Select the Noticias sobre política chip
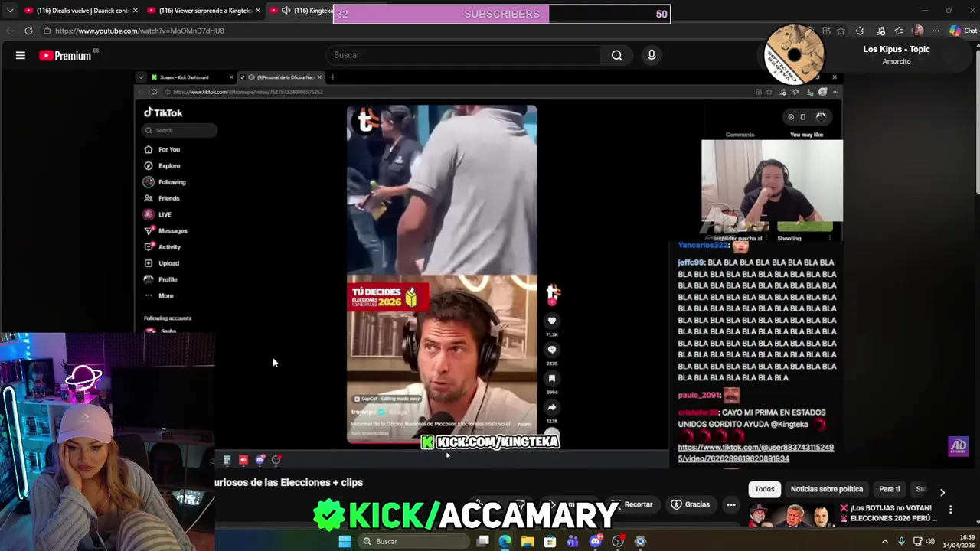Image resolution: width=980 pixels, height=551 pixels. tap(827, 489)
